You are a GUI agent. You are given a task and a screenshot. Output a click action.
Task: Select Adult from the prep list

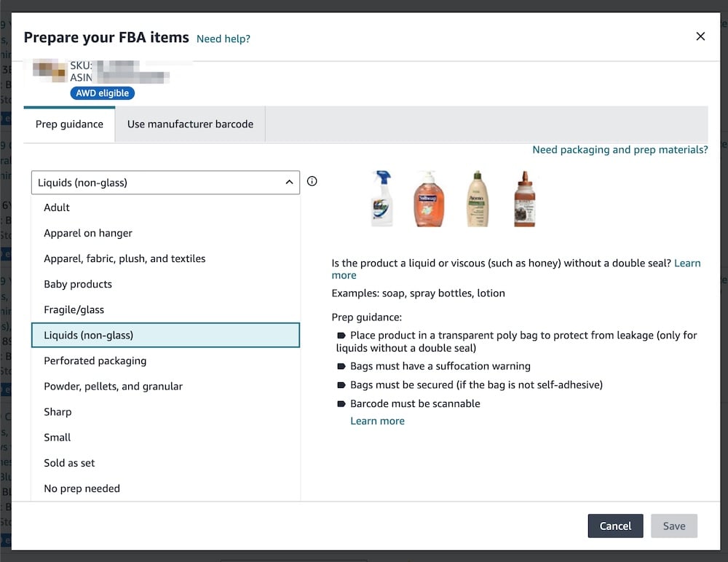coord(57,207)
